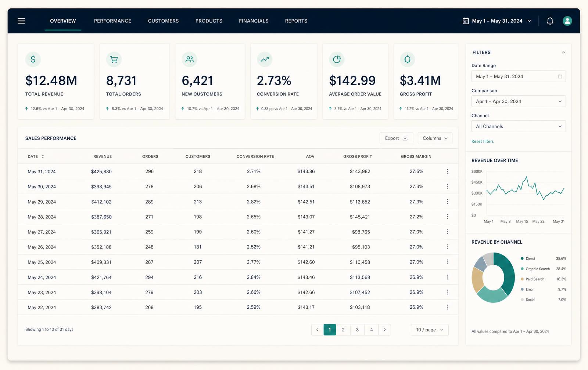Click 'Showing 1 to 10 of 31 days' text
Screen dimensions: 588x370
coord(49,330)
